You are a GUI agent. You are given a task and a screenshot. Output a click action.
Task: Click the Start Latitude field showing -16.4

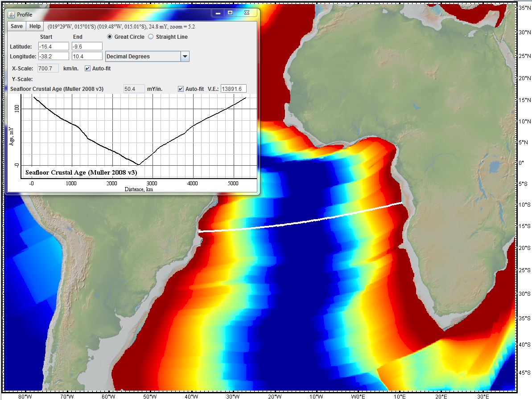tap(54, 46)
